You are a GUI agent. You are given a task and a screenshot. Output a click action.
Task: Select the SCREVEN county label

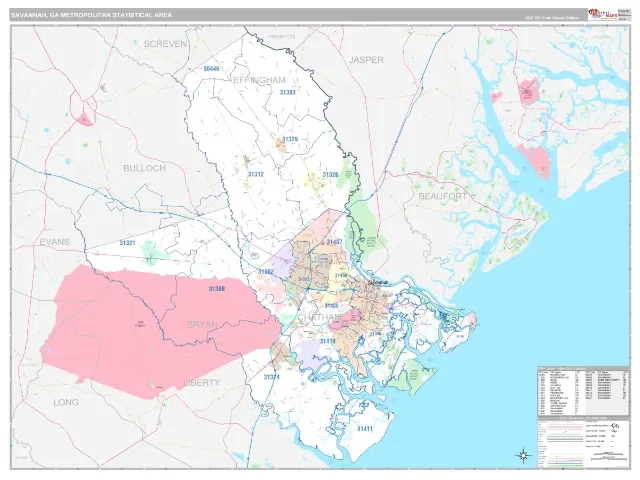pos(165,44)
